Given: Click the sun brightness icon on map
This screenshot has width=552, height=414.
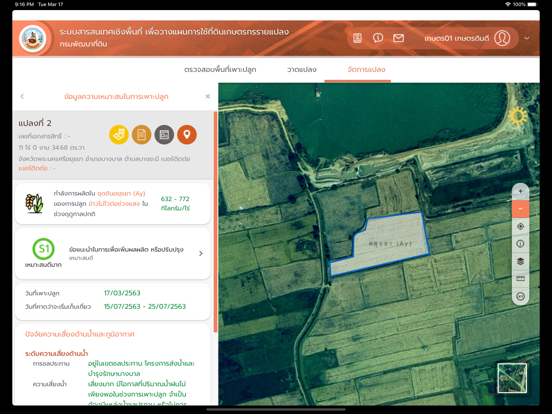Looking at the screenshot, I should (518, 115).
